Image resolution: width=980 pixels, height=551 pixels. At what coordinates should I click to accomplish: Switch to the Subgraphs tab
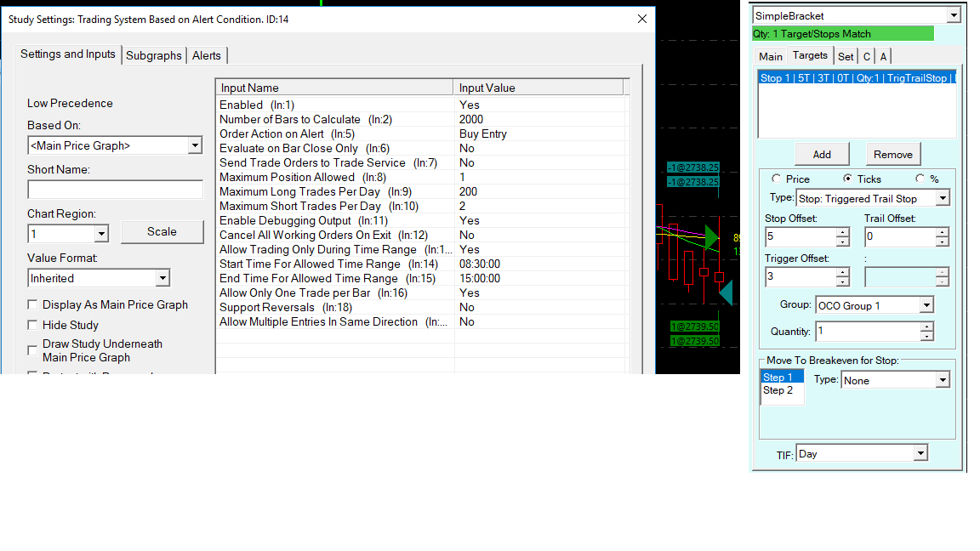click(x=154, y=55)
